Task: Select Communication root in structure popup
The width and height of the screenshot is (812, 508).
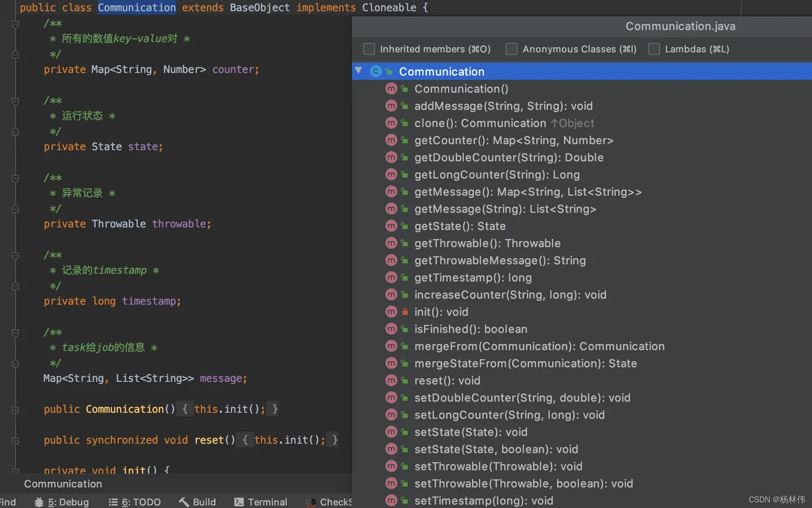Action: (x=582, y=71)
